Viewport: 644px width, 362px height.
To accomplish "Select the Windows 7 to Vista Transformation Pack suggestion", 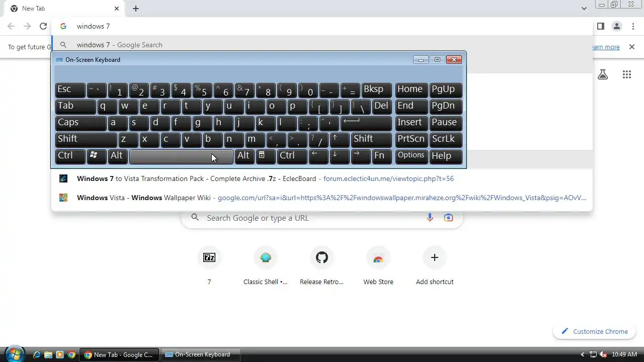I will 322,178.
